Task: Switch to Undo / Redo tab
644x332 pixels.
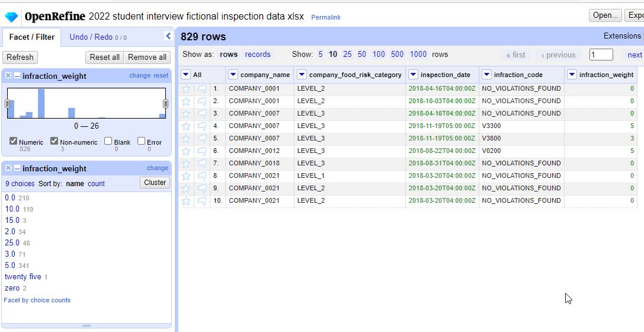Action: tap(98, 37)
